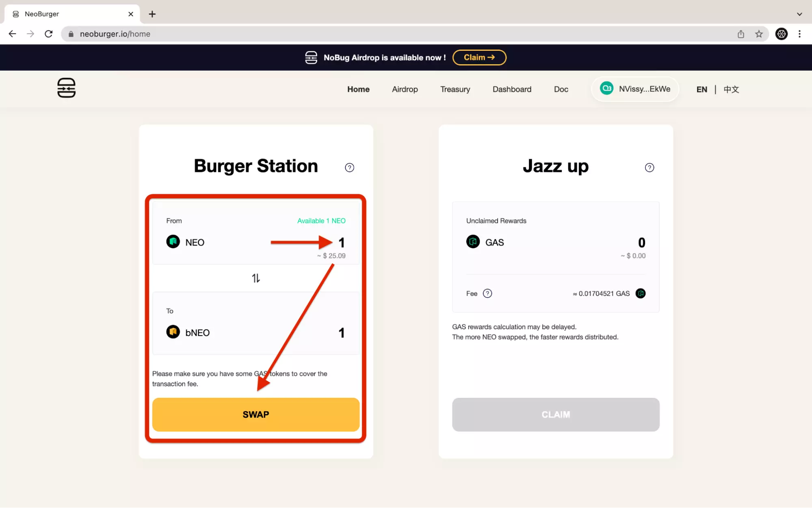
Task: Click the '~ $ 25.09' value
Action: pos(331,256)
